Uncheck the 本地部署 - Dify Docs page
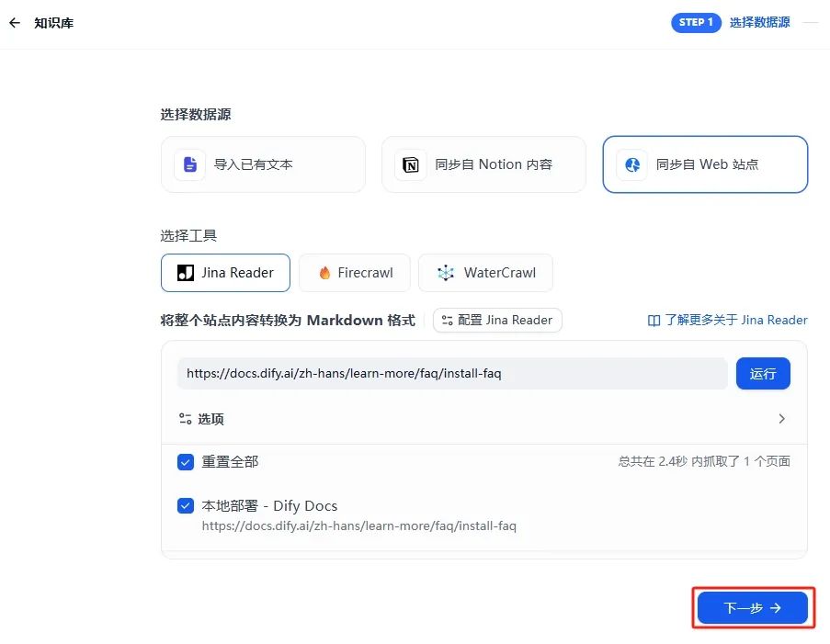Screen dimensions: 830x644 (185, 505)
